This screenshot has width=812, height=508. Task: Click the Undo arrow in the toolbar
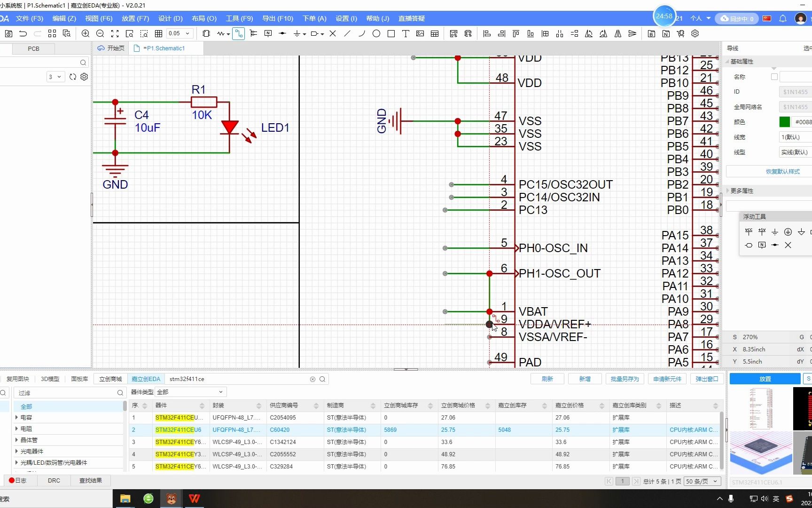tap(23, 33)
